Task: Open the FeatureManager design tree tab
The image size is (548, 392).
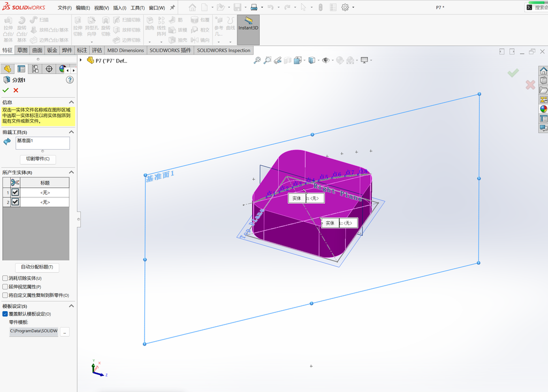Action: pos(7,69)
